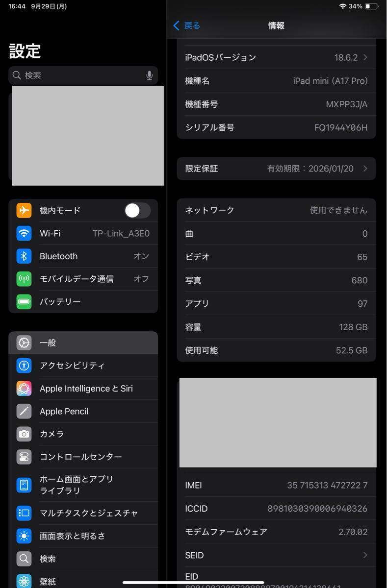The height and width of the screenshot is (588, 387).
Task: Tap the IMEI number value
Action: (x=327, y=486)
